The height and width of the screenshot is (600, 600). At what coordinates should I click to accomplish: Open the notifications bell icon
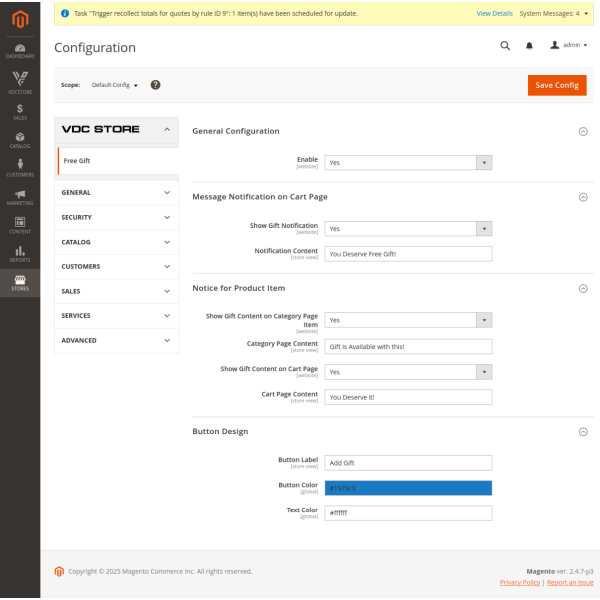(x=530, y=45)
